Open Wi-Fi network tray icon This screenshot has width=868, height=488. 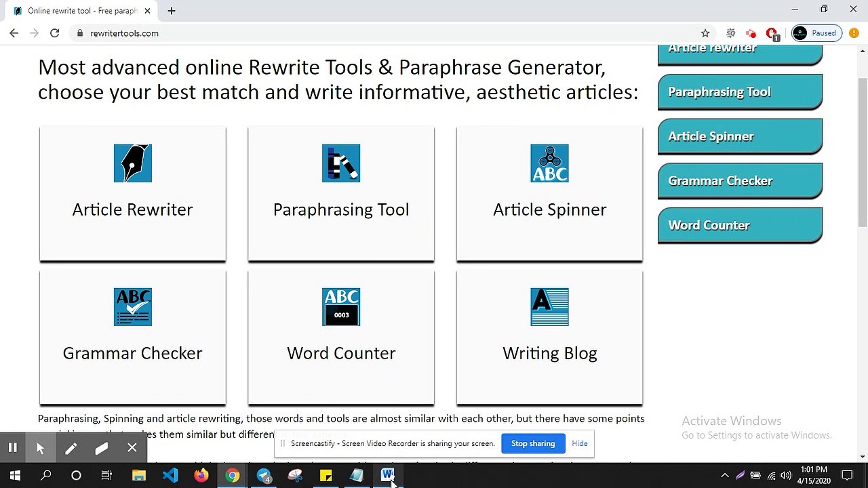[771, 475]
